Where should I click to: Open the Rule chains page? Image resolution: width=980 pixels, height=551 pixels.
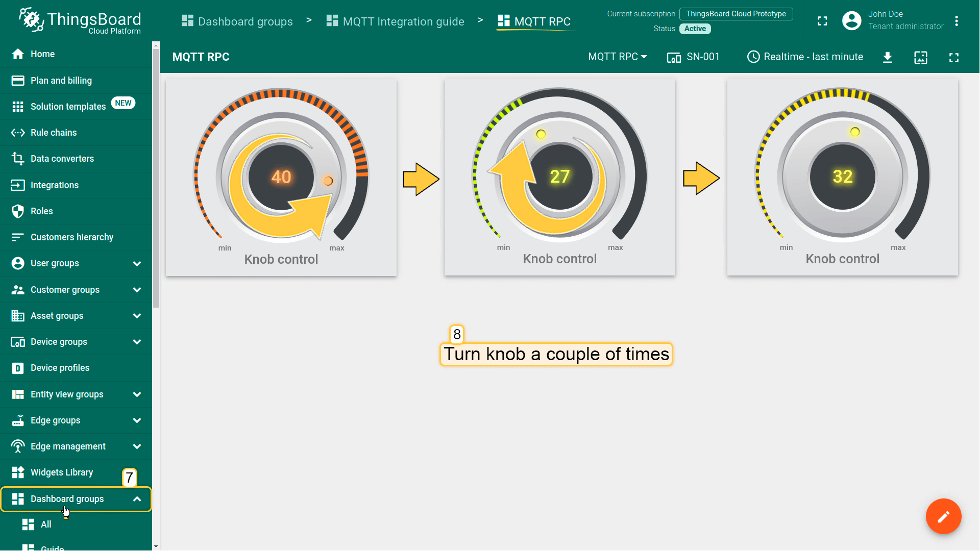(54, 133)
